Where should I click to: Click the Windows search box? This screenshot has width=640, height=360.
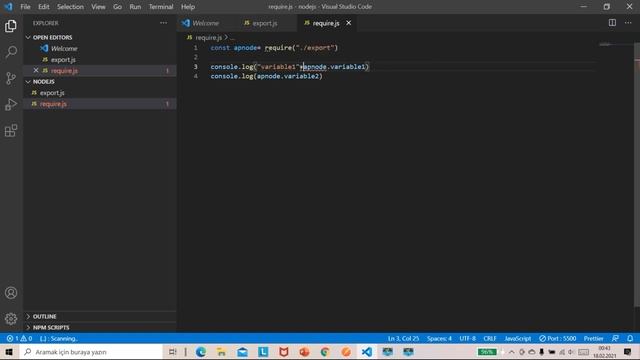[92, 352]
